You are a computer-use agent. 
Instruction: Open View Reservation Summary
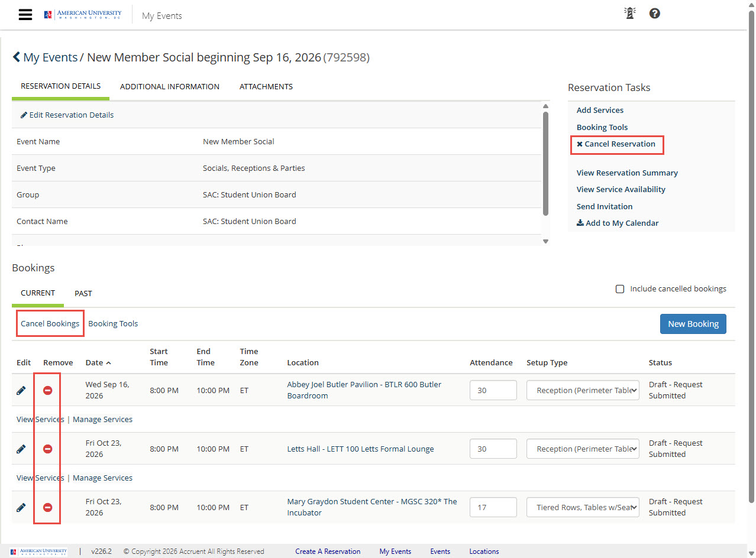pos(627,173)
